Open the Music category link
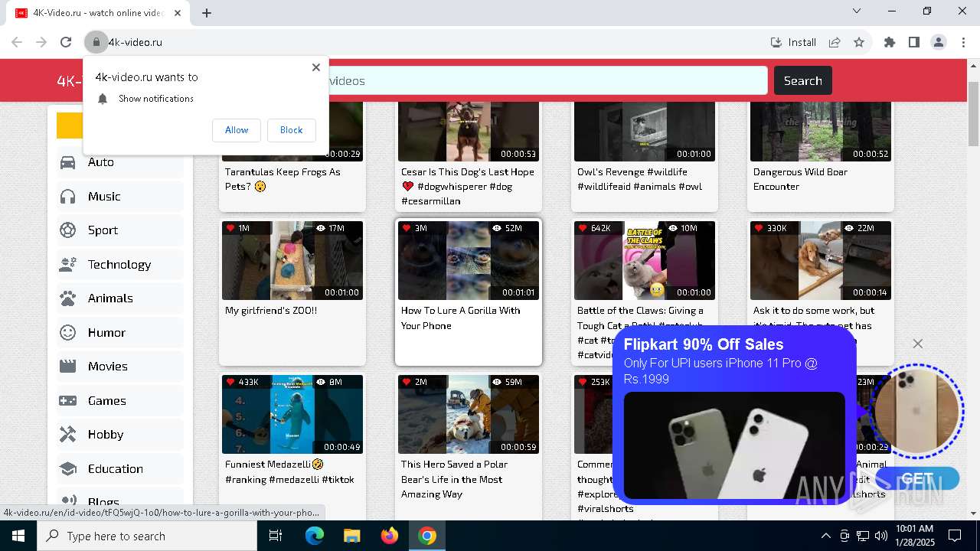 tap(104, 197)
